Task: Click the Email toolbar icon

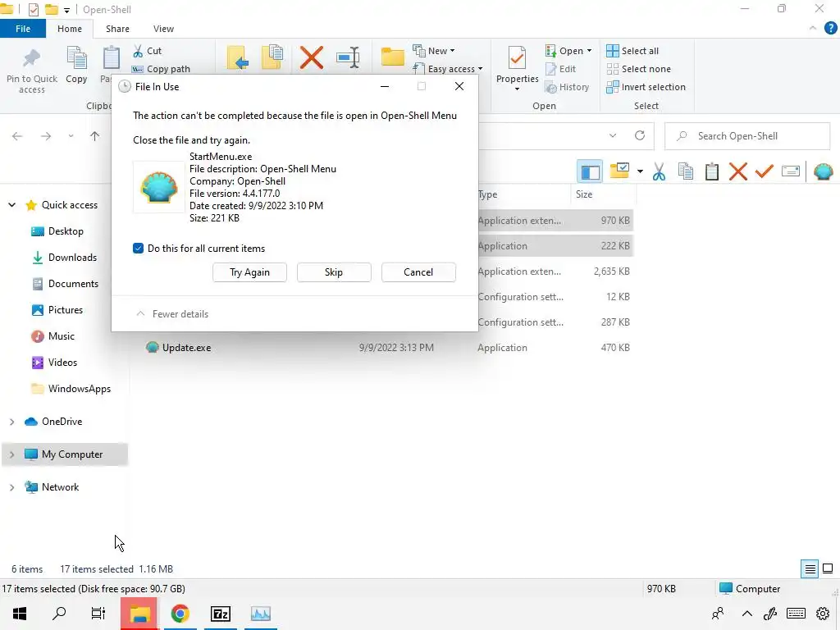Action: (x=791, y=171)
